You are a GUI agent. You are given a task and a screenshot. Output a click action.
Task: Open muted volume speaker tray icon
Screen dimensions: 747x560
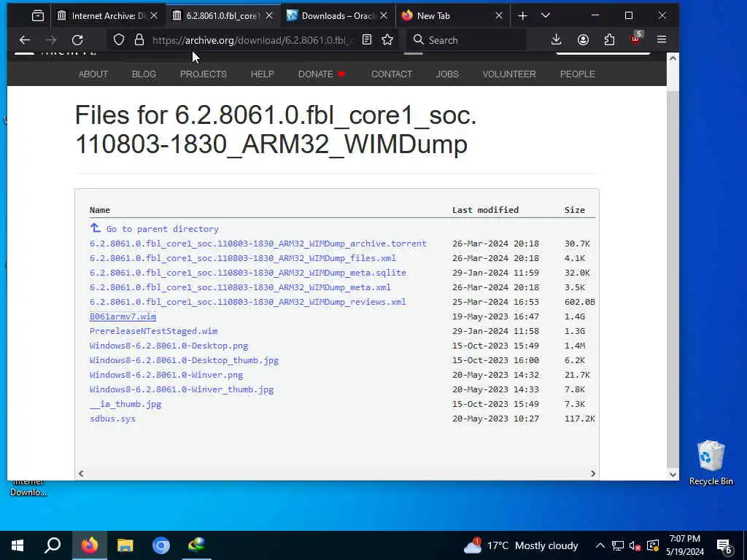635,545
